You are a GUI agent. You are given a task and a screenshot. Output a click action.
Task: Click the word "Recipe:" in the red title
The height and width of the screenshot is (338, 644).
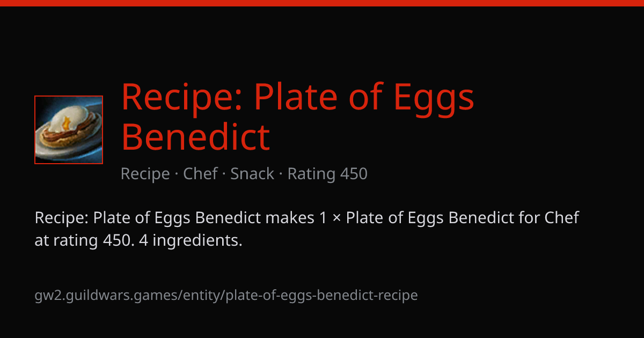tap(182, 97)
